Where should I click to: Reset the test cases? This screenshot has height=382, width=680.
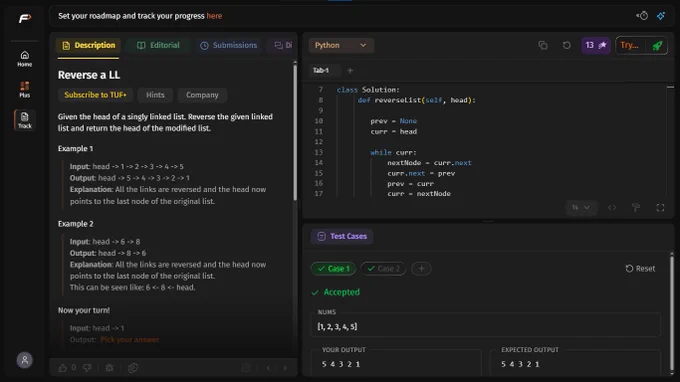[640, 268]
